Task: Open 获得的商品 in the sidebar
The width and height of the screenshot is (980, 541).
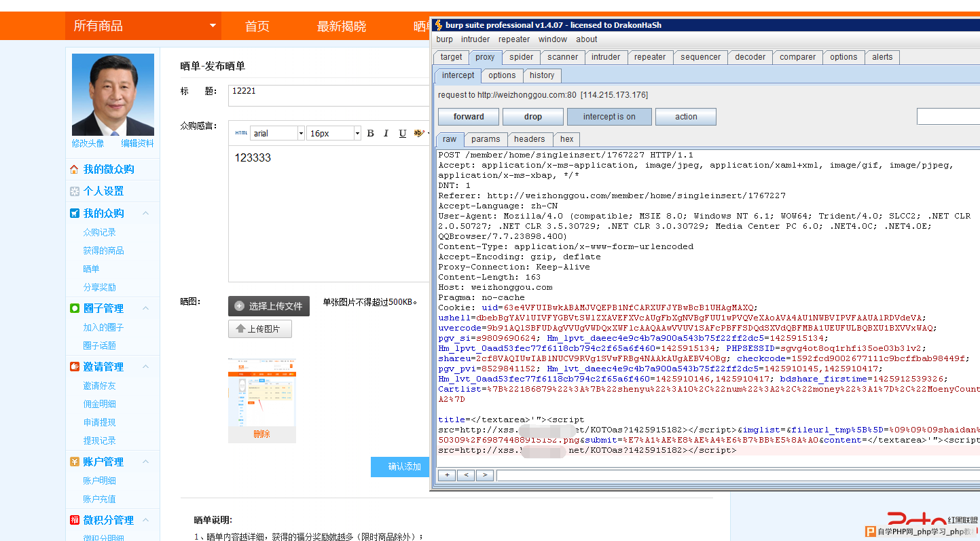Action: 104,250
